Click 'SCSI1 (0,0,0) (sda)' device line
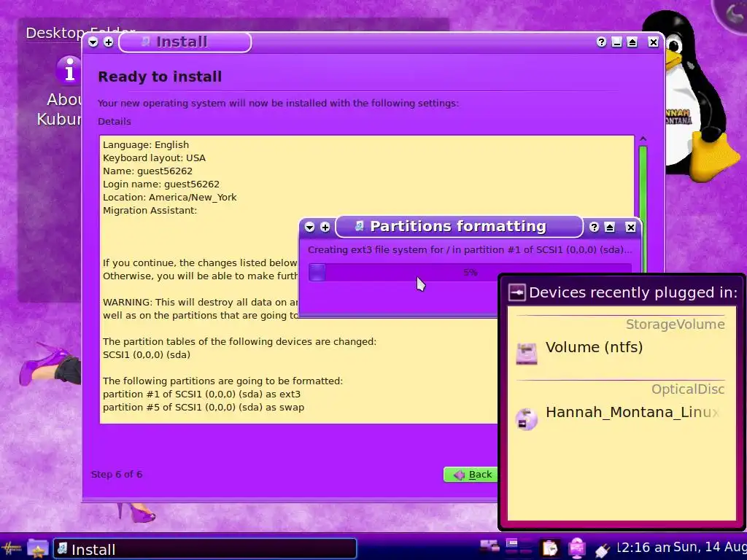This screenshot has width=747, height=560. coord(147,355)
